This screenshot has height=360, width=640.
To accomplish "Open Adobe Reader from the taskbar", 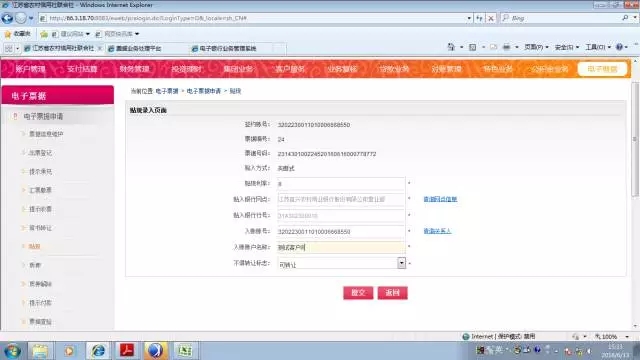I will click(x=127, y=351).
